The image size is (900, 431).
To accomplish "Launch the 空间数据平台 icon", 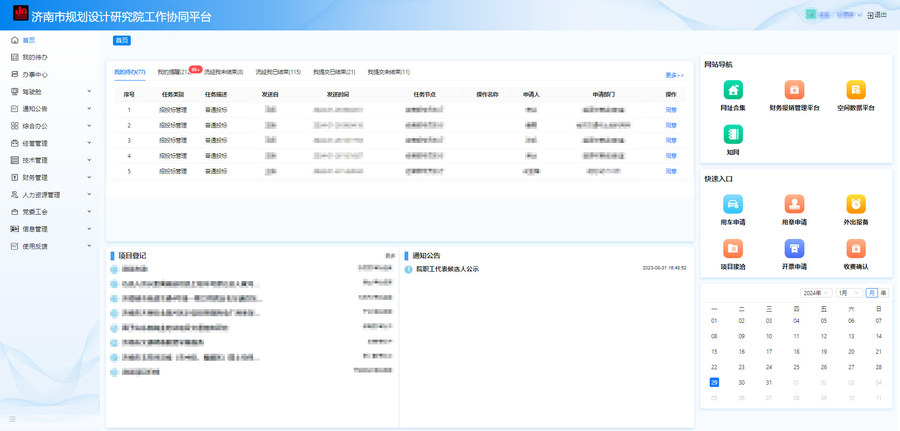I will coord(855,90).
